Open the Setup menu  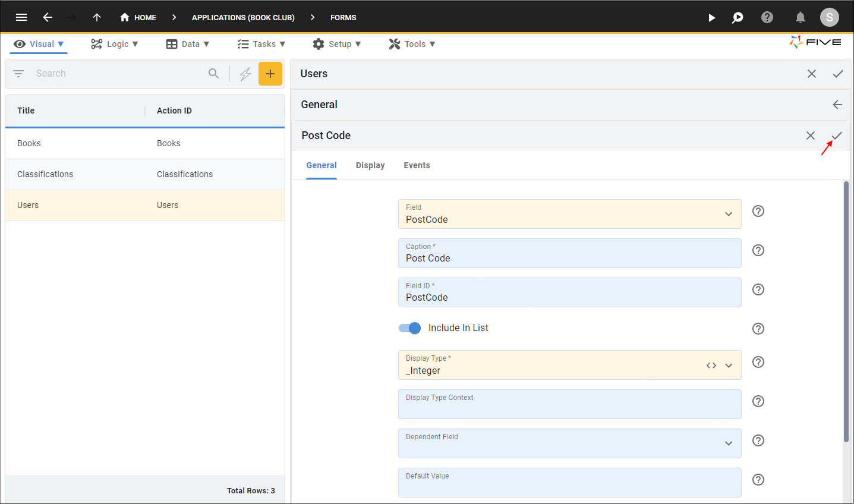tap(337, 44)
